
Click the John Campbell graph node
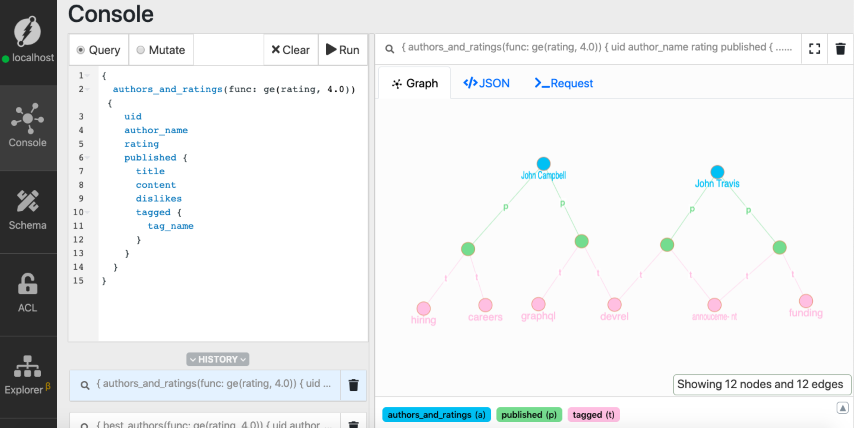tap(543, 163)
